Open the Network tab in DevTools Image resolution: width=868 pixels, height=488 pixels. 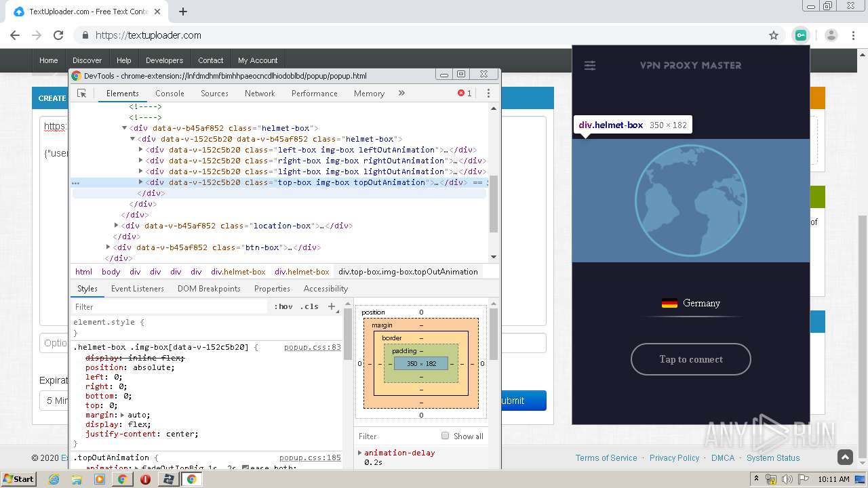[260, 94]
